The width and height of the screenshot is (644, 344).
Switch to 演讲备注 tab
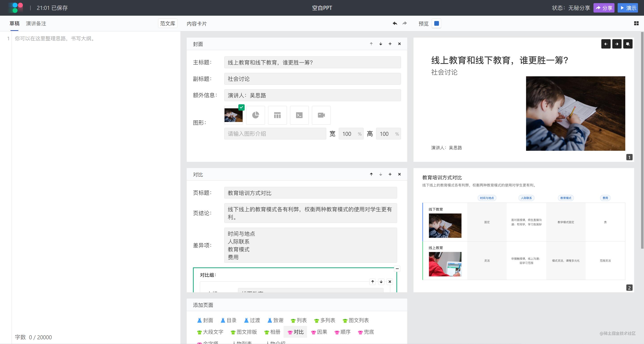point(36,24)
